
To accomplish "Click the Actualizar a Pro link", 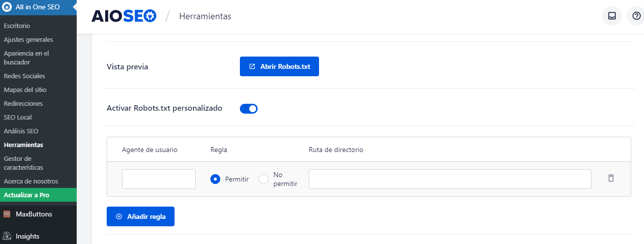I will [x=27, y=195].
